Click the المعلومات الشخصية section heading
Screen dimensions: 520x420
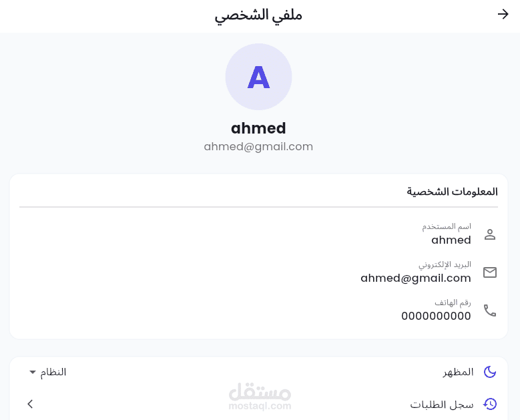coord(452,192)
